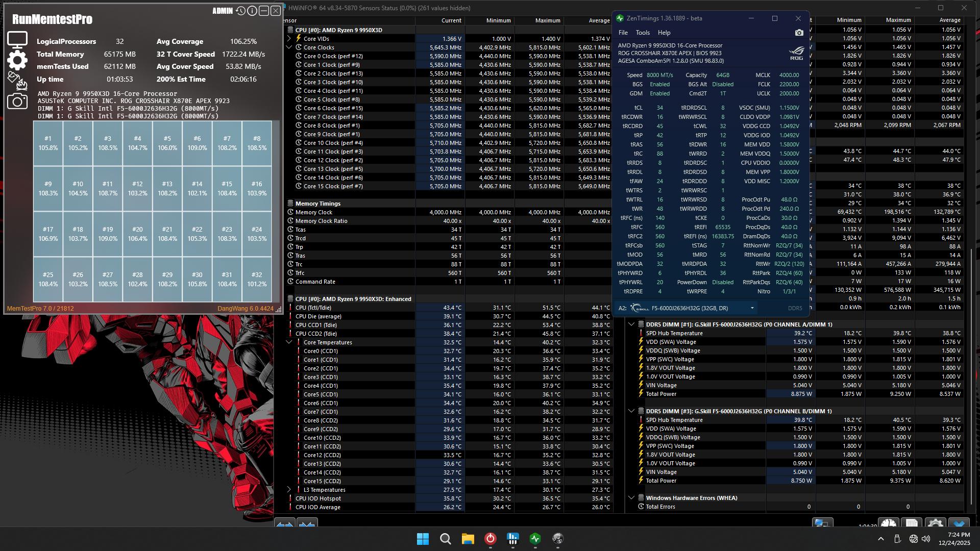Capture ZenTimings screenshot with camera icon

pyautogui.click(x=799, y=33)
